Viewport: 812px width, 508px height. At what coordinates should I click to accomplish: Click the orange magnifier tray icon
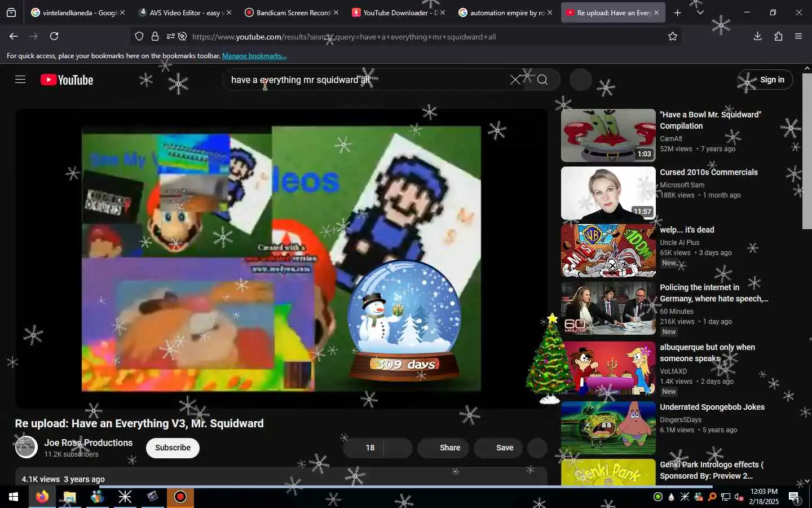[712, 497]
